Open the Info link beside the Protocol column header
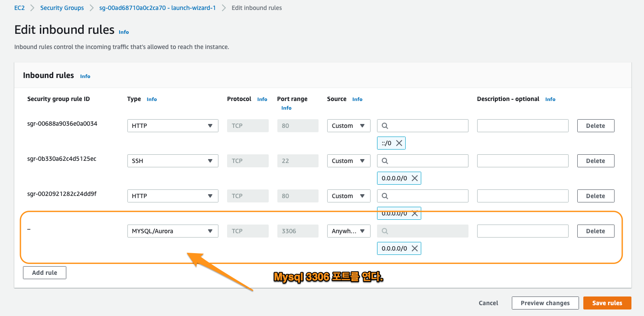Viewport: 644px width, 316px height. click(262, 99)
